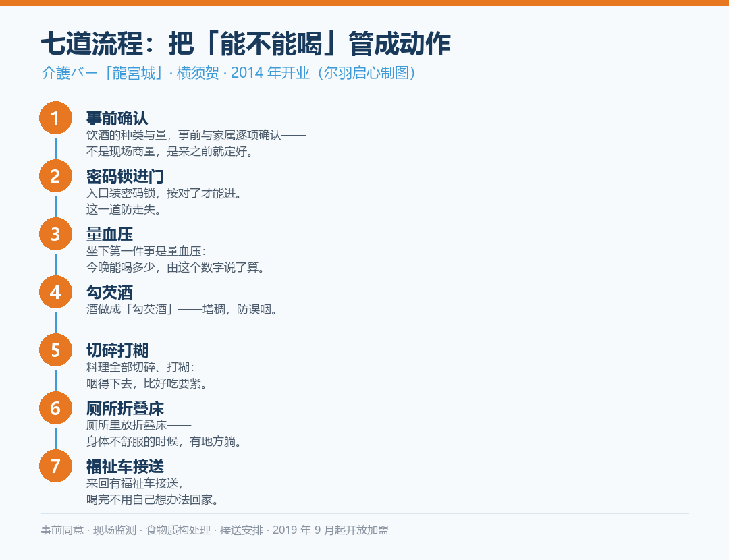Click the heading 福祉车接送
Image resolution: width=729 pixels, height=560 pixels.
point(125,466)
